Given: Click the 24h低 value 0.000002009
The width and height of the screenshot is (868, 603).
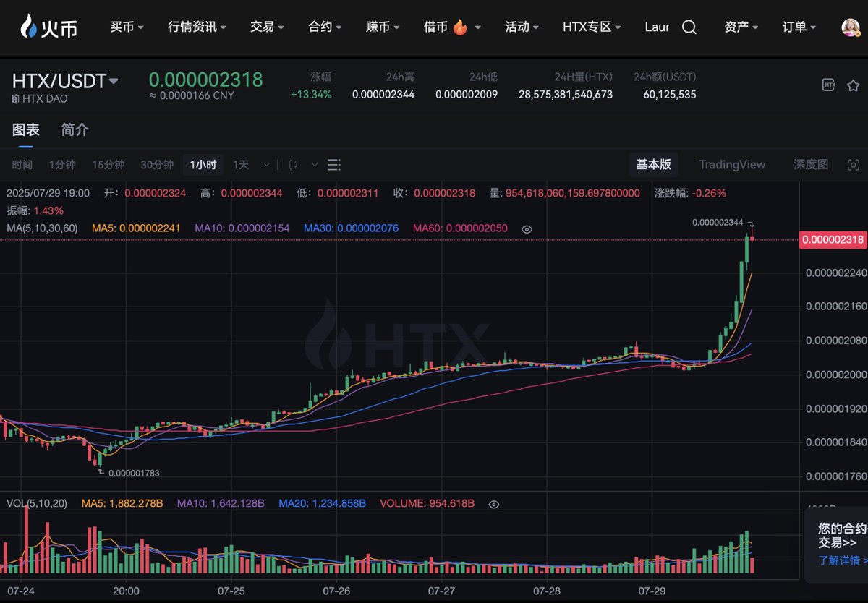Looking at the screenshot, I should pos(467,95).
